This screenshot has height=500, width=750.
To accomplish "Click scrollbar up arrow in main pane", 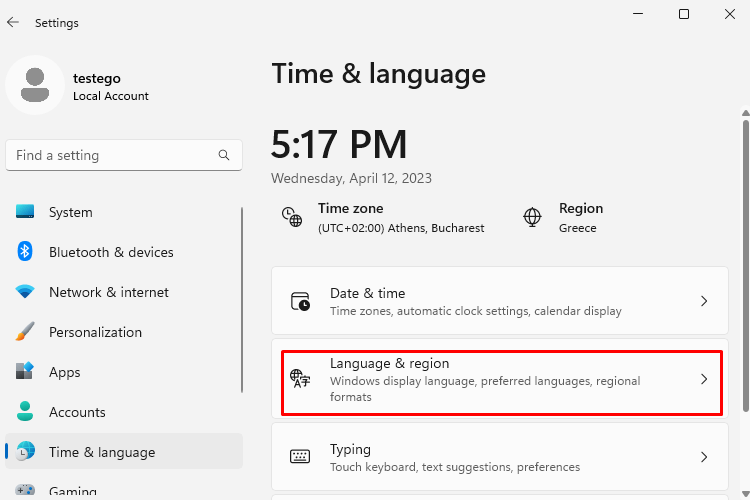I will tap(745, 113).
